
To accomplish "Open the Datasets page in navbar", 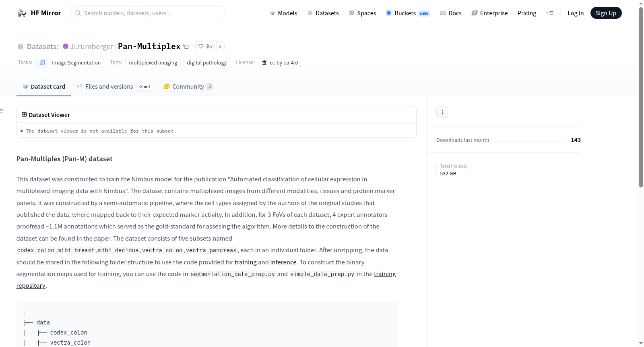I will 323,13.
